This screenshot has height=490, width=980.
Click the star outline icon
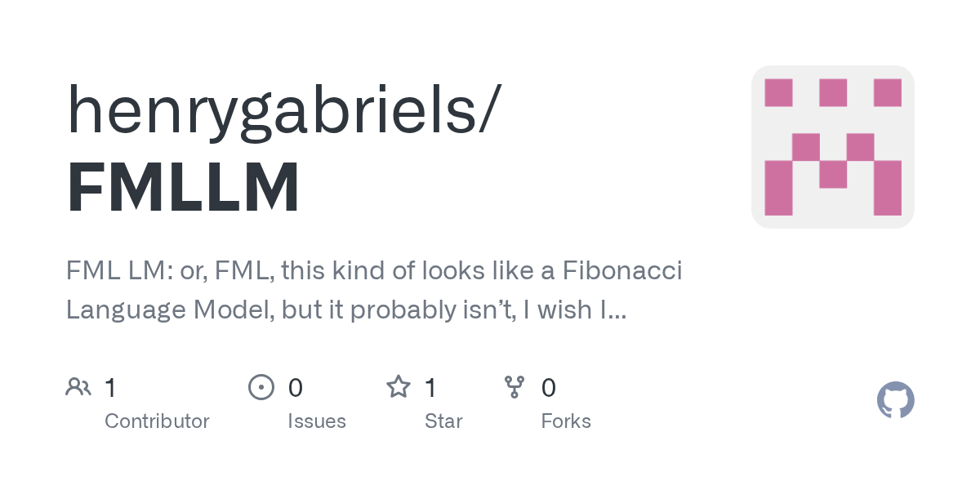[x=399, y=386]
